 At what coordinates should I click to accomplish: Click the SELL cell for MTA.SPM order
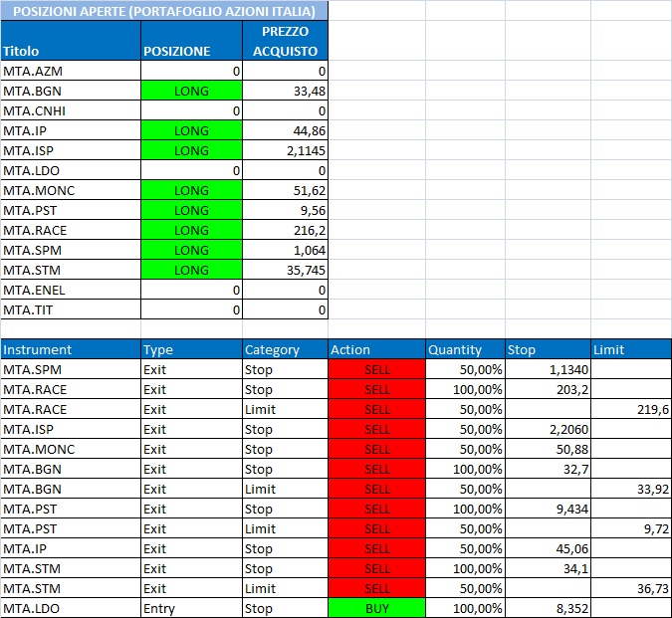click(377, 369)
